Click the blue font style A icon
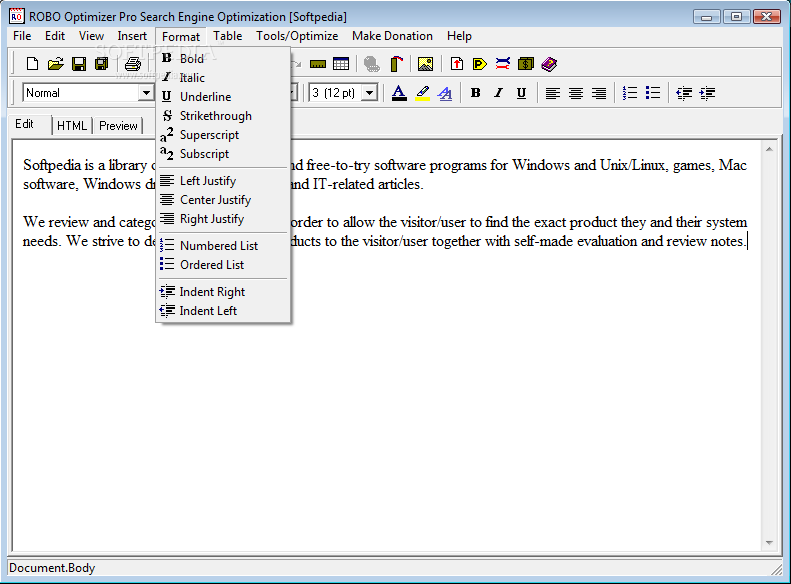Image resolution: width=791 pixels, height=584 pixels. click(x=445, y=93)
